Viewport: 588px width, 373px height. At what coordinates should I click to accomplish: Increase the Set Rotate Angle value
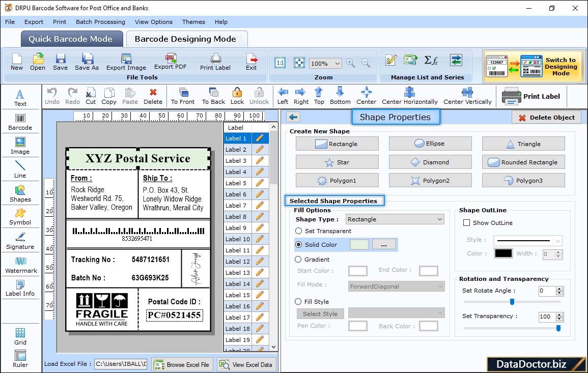coord(559,289)
